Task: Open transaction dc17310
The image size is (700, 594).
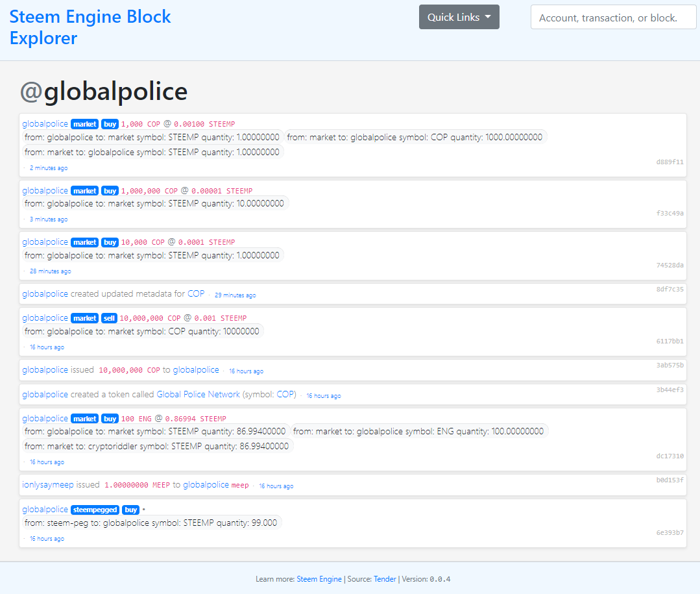Action: [670, 456]
